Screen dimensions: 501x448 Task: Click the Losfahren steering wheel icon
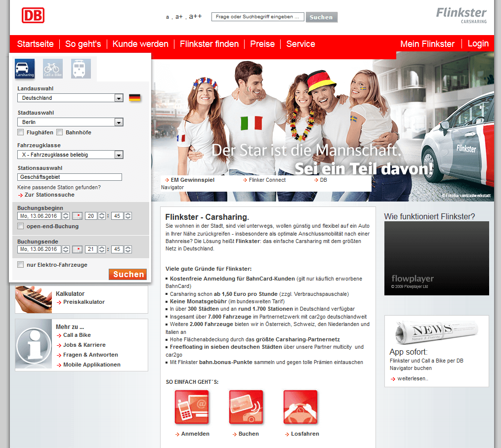(x=301, y=407)
